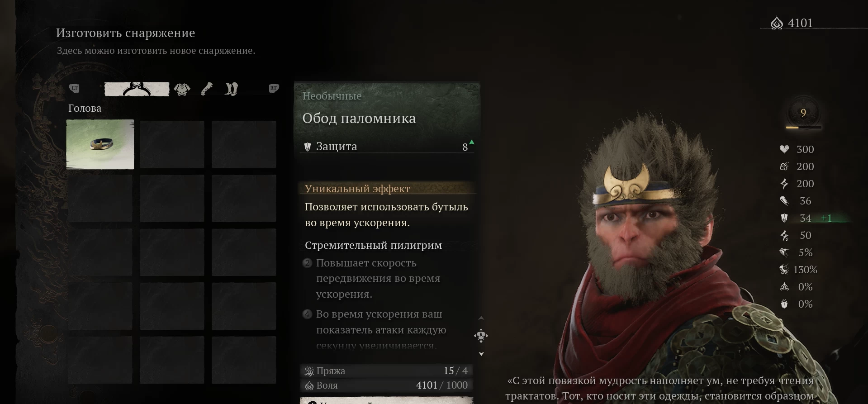Click the shield defense stat icon beside 34
868x404 pixels.
pyautogui.click(x=784, y=218)
